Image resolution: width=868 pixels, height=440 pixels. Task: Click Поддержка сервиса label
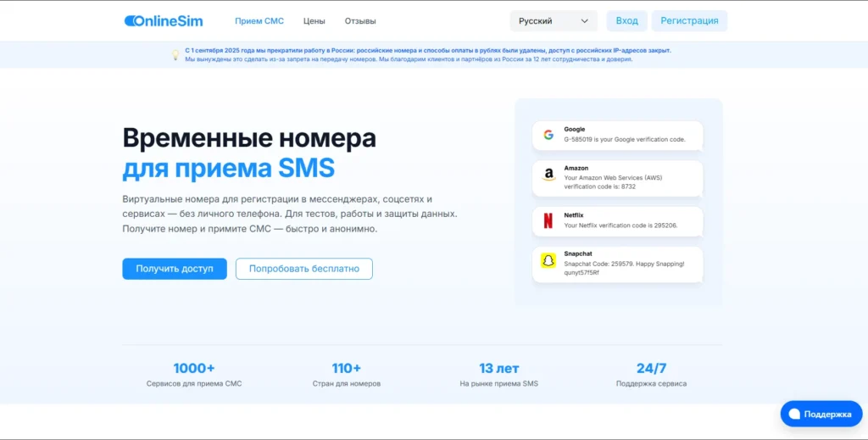(651, 383)
